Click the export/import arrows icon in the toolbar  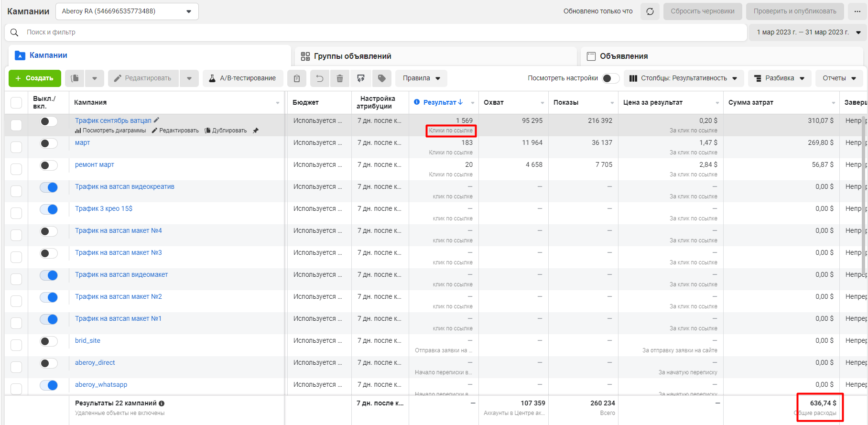pyautogui.click(x=361, y=78)
